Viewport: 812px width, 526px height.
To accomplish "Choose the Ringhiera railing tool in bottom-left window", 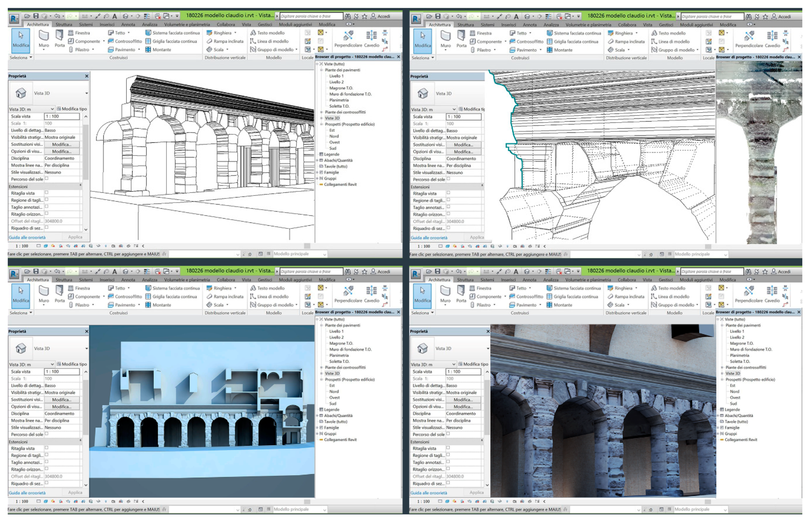I will pos(222,288).
